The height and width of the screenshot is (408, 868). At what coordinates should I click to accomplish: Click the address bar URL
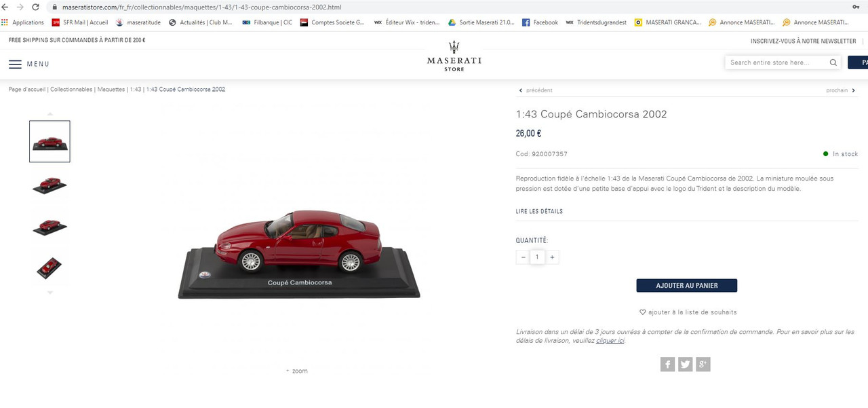[x=201, y=7]
